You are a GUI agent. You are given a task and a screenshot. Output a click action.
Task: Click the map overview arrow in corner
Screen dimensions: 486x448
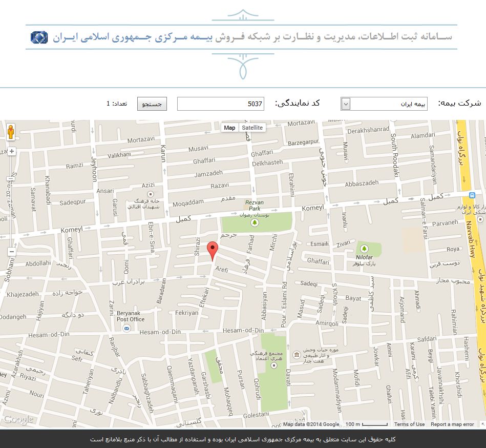tap(482, 424)
